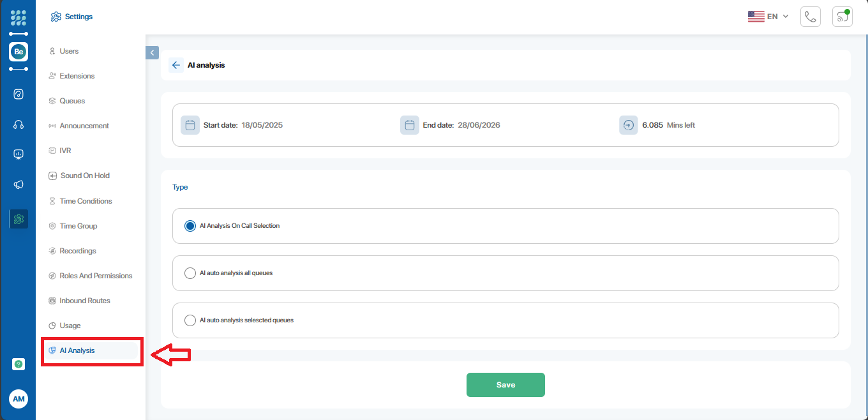Image resolution: width=868 pixels, height=420 pixels.
Task: Click the green Save button
Action: click(505, 385)
